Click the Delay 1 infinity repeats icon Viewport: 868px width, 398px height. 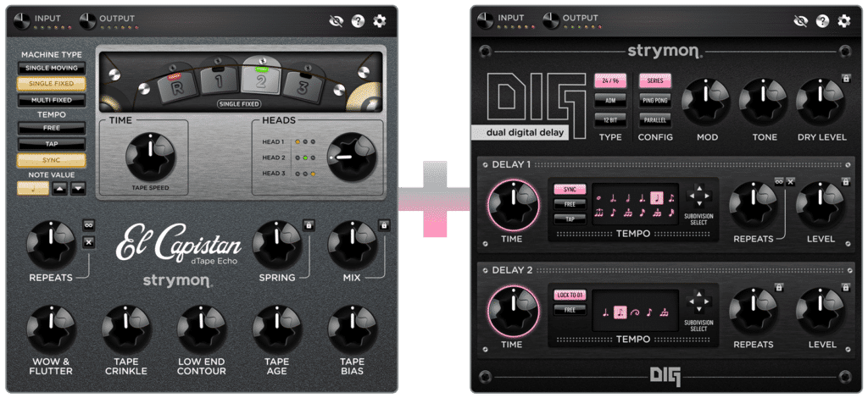pyautogui.click(x=778, y=181)
